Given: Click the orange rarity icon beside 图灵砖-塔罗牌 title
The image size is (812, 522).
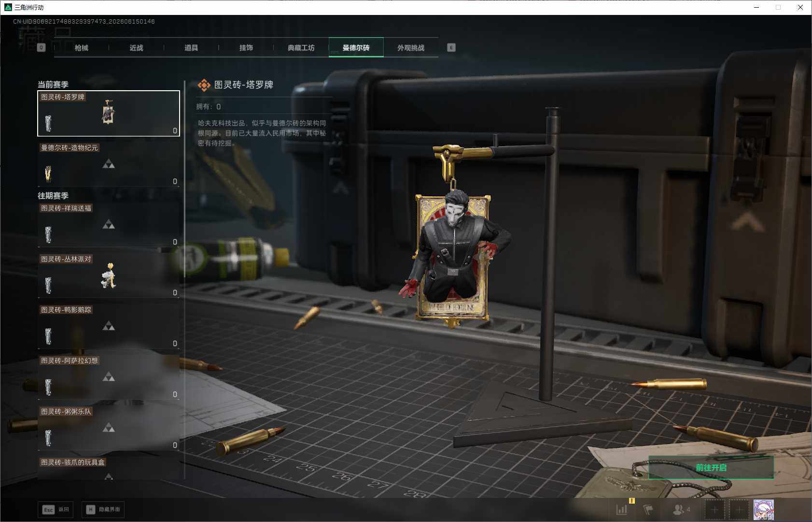Looking at the screenshot, I should [x=204, y=85].
